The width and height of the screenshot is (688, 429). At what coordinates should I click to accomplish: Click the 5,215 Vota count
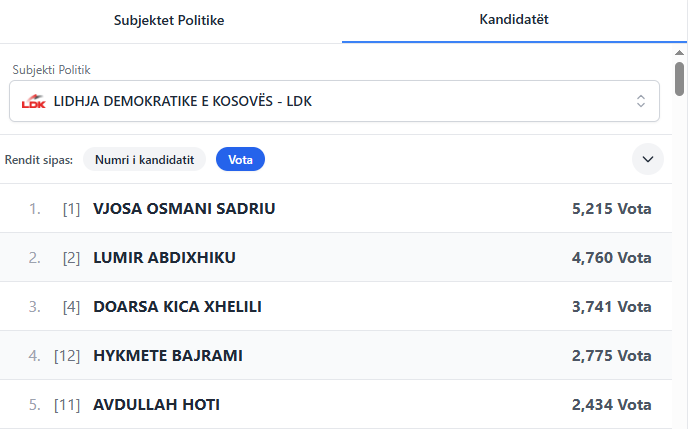(x=611, y=208)
